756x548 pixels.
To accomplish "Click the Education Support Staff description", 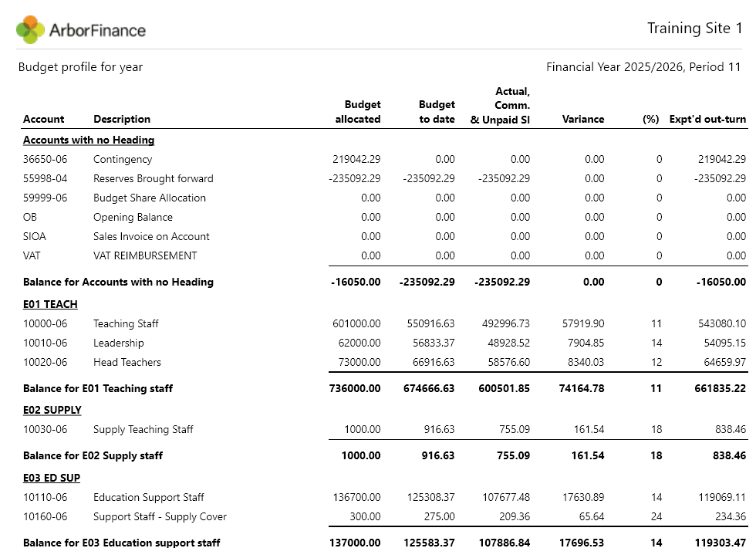I will pyautogui.click(x=148, y=497).
